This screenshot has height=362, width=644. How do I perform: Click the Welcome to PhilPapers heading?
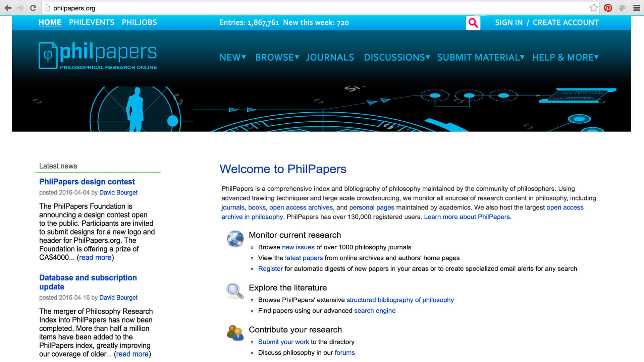click(283, 169)
